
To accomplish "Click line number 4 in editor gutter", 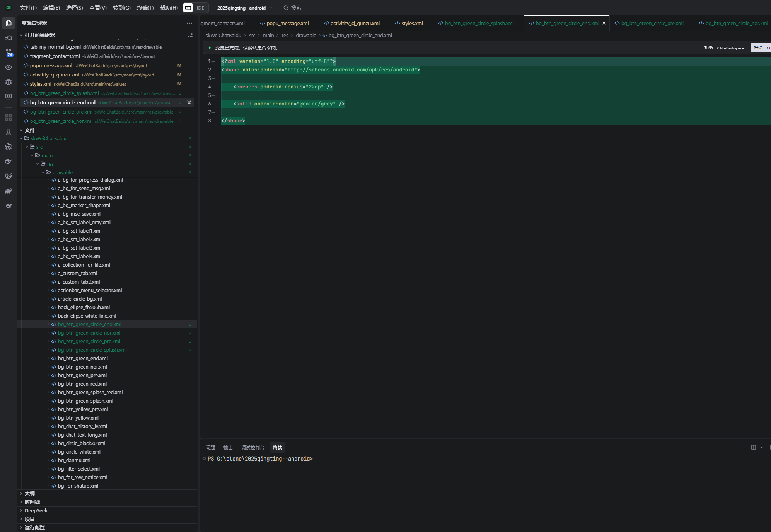I will [x=210, y=87].
